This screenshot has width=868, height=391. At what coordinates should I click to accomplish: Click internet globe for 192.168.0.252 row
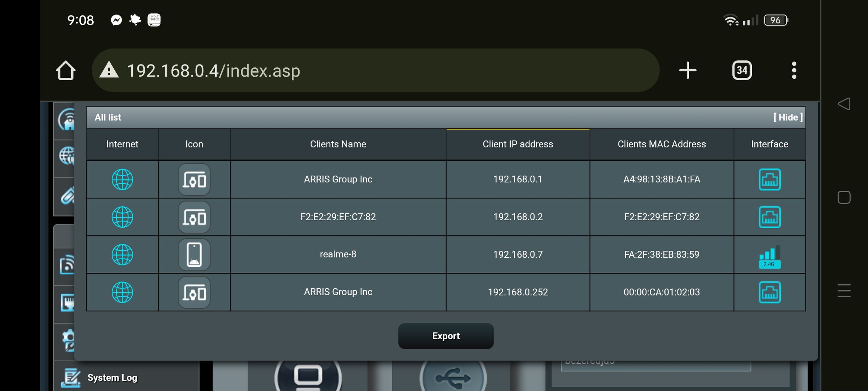(x=122, y=292)
